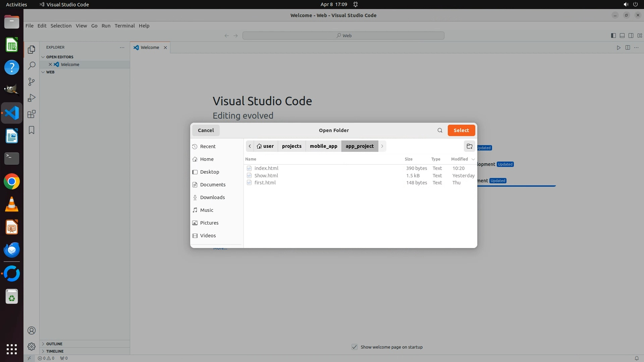Screen dimensions: 644x362
Task: Open the Bookmarks icon in activity bar
Action: tap(31, 130)
